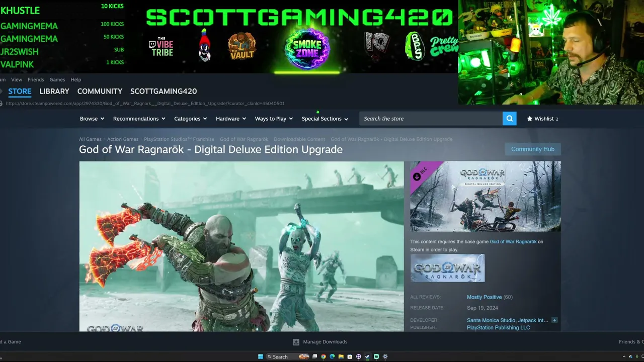Click the plus icon next to developer names
Viewport: 644px width, 362px height.
click(x=554, y=320)
